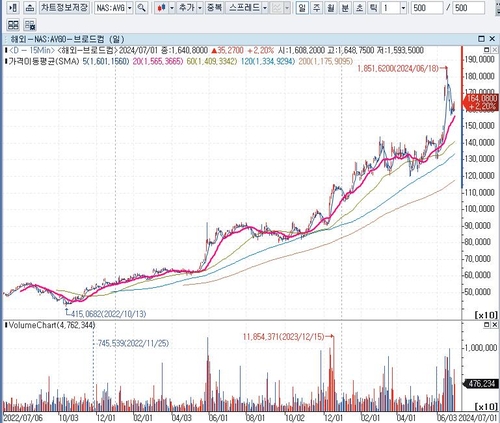
Task: Click the 100.0000 price axis label
Action: coord(479,209)
